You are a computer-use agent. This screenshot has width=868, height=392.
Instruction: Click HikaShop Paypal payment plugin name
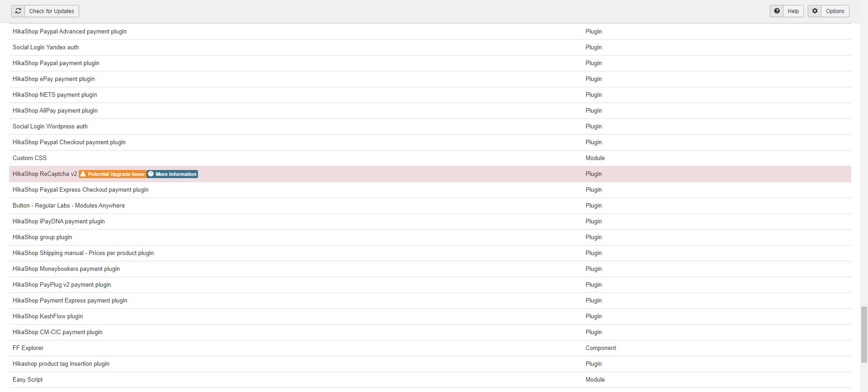click(x=56, y=63)
